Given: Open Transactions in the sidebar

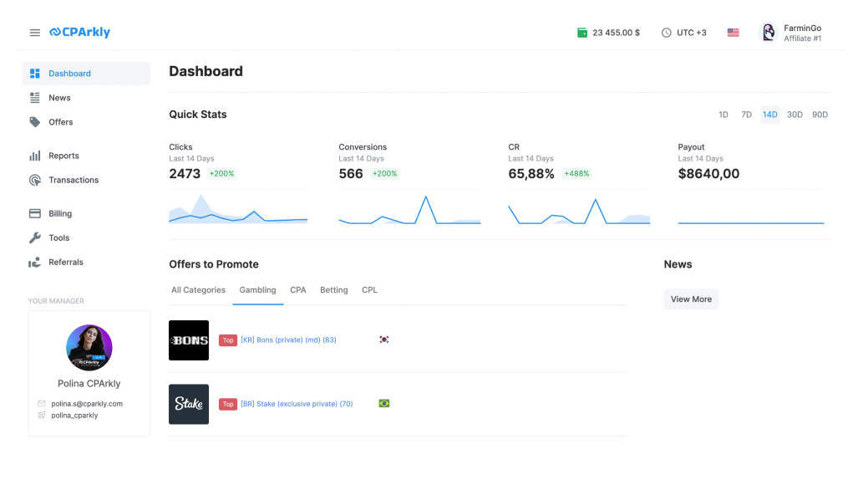Looking at the screenshot, I should point(73,180).
